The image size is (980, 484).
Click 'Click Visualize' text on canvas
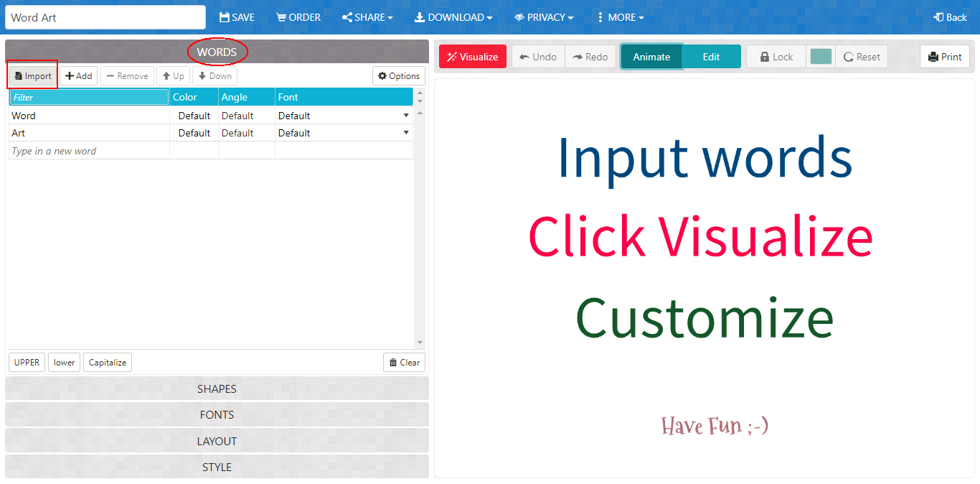[701, 237]
